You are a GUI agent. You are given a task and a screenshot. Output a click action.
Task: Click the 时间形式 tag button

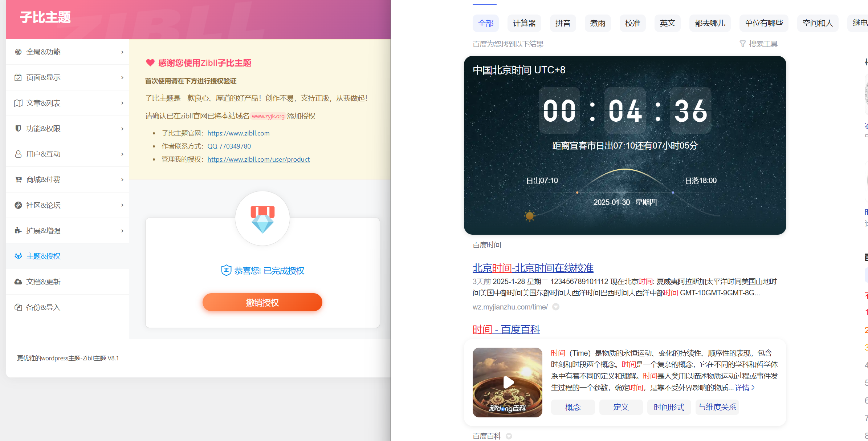pyautogui.click(x=669, y=407)
